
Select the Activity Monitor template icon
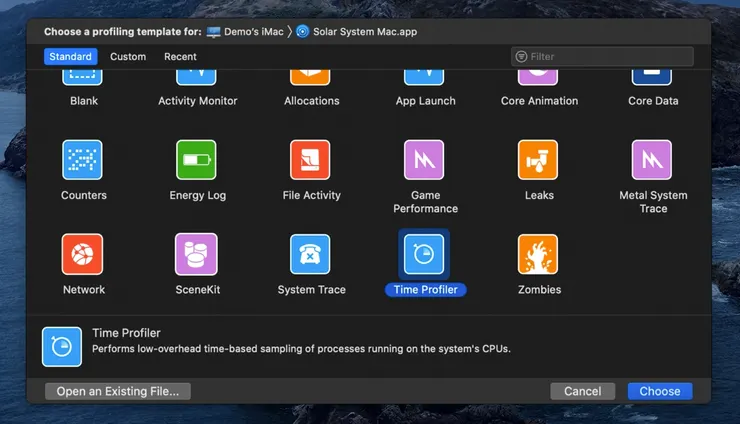[x=196, y=77]
